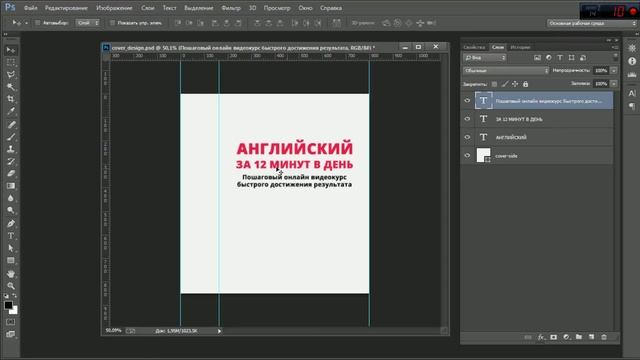Image resolution: width=640 pixels, height=360 pixels.
Task: Open workspace dropdown 'Основная рабочая среда'
Action: (x=592, y=23)
